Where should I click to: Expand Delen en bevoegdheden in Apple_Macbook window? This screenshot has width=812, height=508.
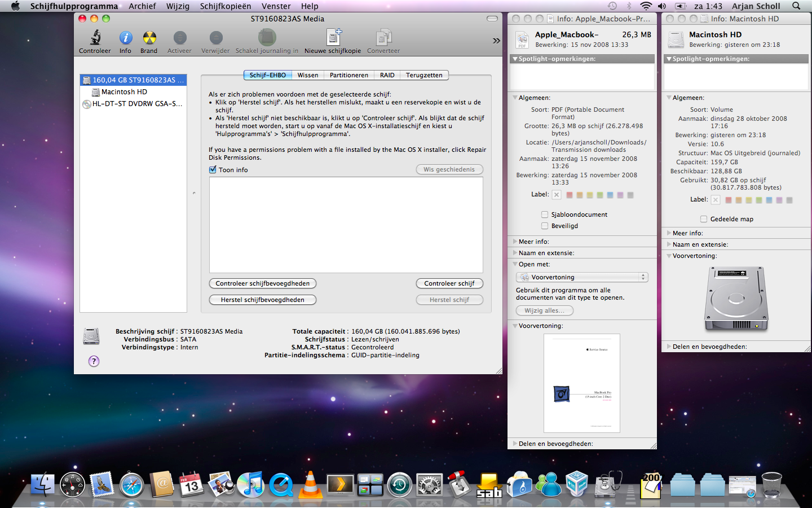pos(515,444)
